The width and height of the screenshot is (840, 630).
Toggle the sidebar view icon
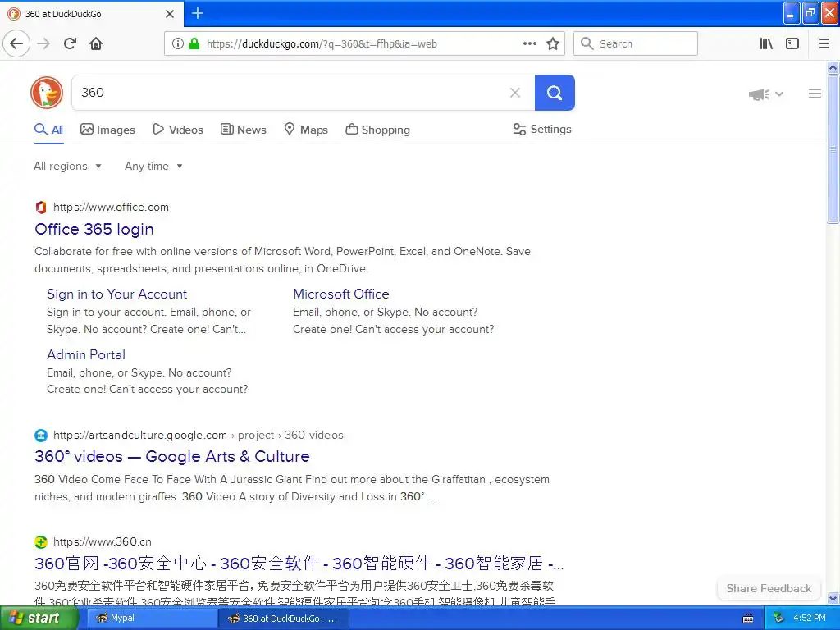point(792,43)
